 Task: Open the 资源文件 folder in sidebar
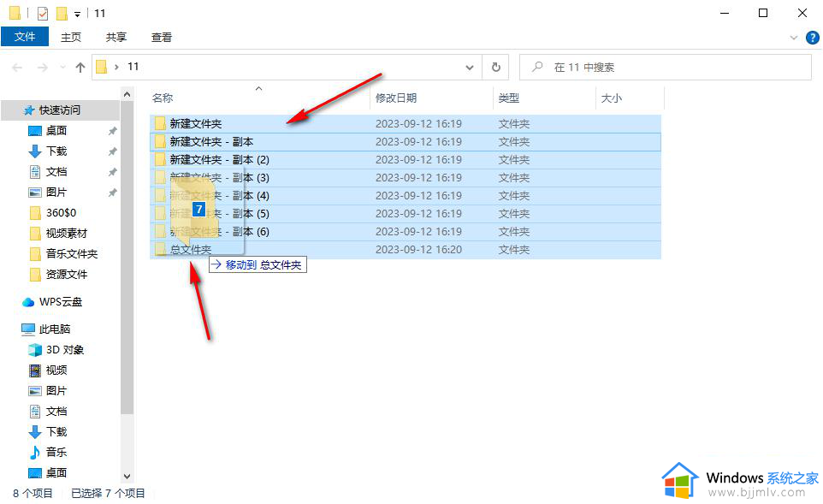coord(66,274)
